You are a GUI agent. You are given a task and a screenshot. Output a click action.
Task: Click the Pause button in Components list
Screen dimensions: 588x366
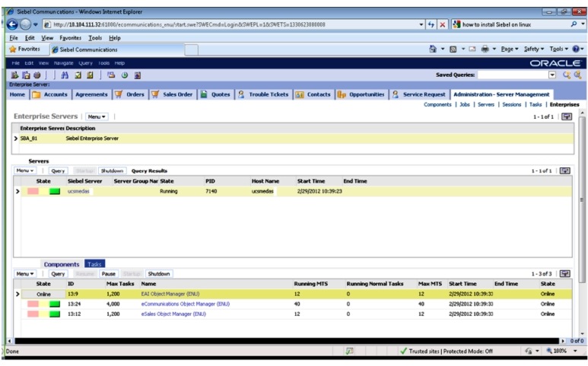coord(108,273)
